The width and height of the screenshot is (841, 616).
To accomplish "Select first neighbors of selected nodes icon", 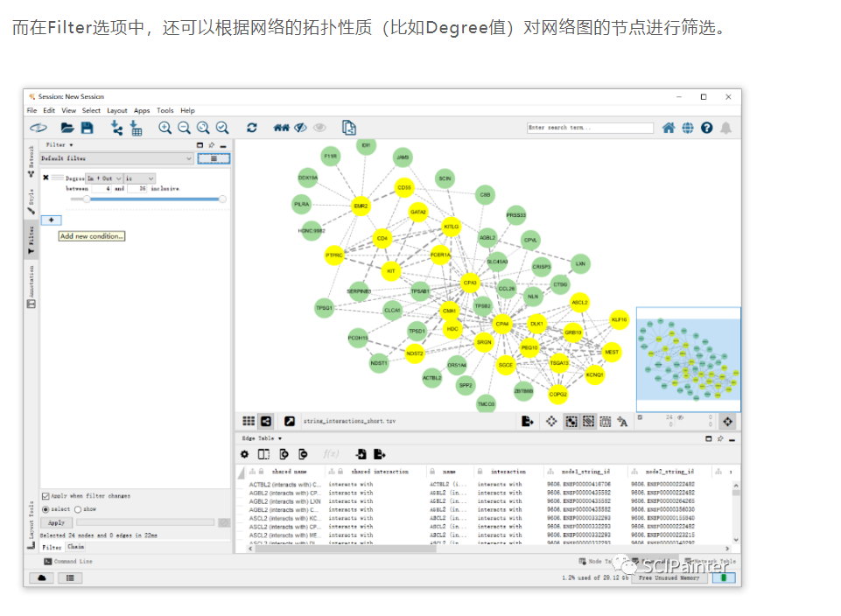I will [281, 128].
